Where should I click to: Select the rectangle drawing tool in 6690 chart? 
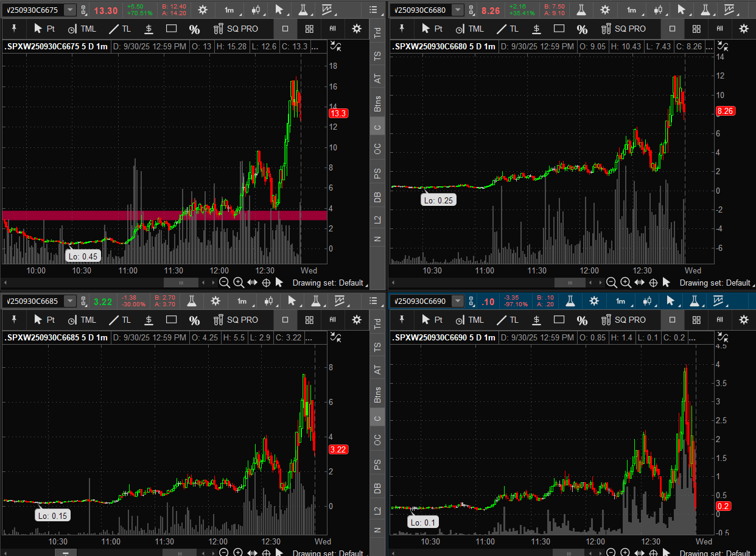pyautogui.click(x=559, y=320)
